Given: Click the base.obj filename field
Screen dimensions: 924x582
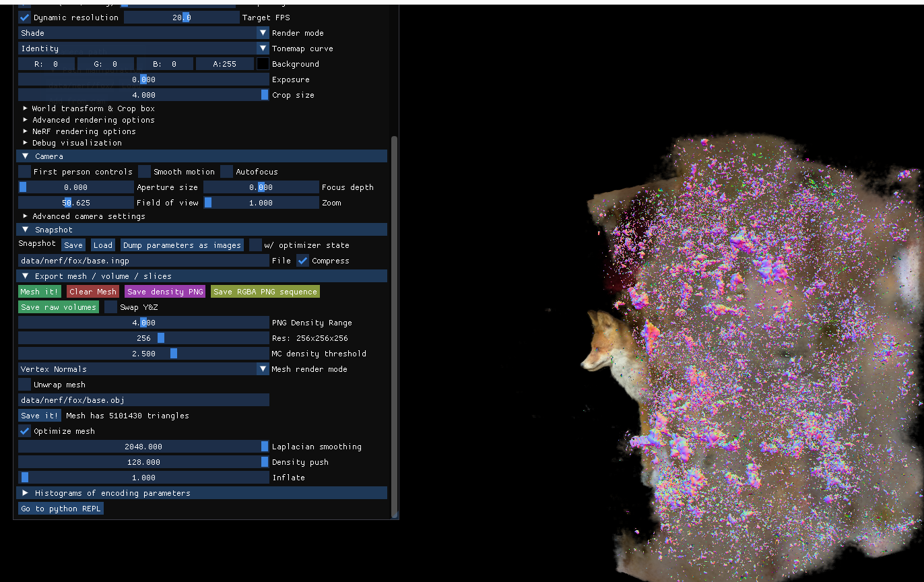Looking at the screenshot, I should pos(143,399).
